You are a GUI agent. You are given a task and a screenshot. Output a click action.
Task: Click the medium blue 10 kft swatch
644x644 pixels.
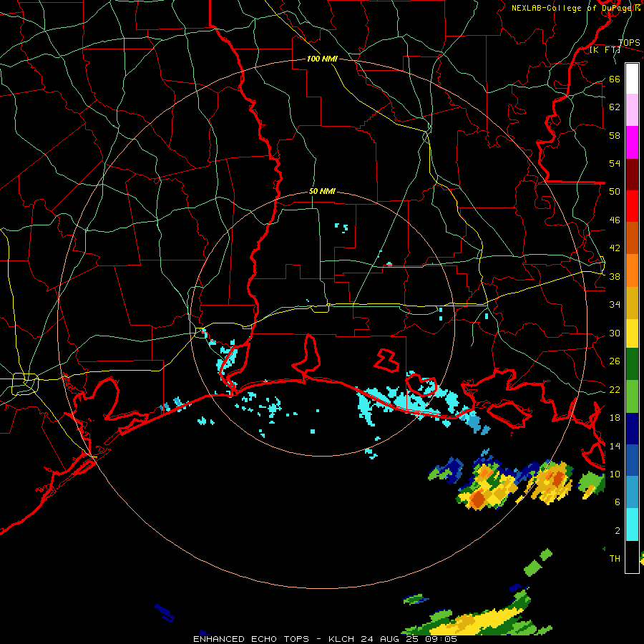coord(632,460)
